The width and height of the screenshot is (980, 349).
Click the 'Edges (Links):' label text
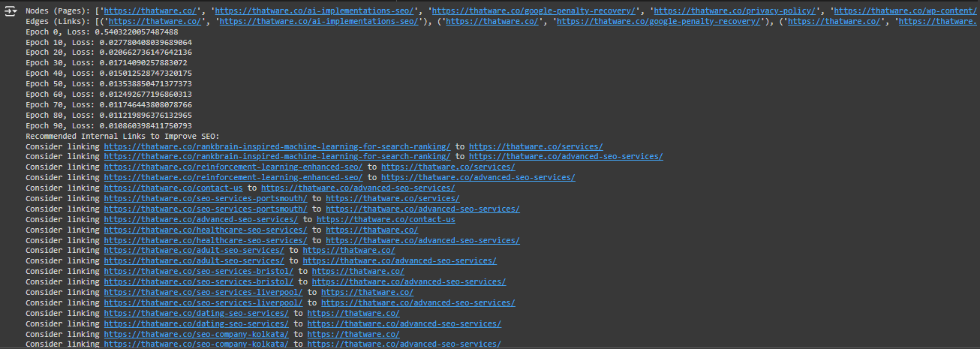coord(58,22)
